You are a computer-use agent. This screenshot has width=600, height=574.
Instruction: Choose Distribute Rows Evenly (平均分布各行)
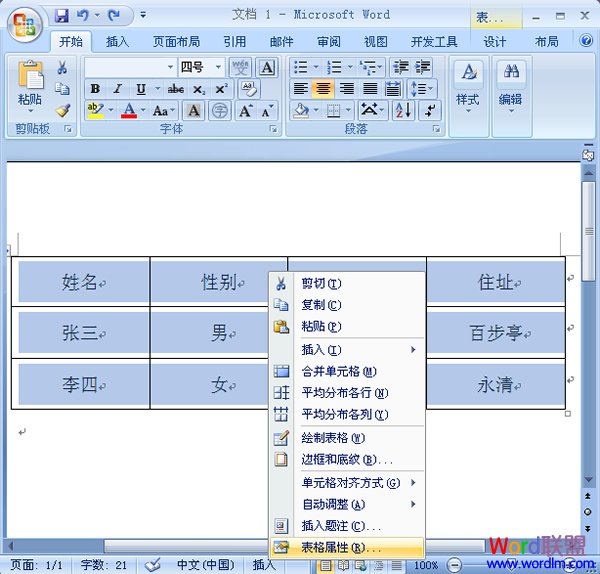coord(347,393)
